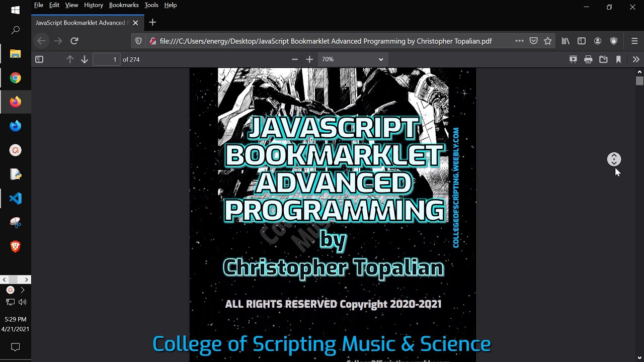Viewport: 644px width, 362px height.
Task: Click taskbar scroll left arrow
Action: point(4,280)
